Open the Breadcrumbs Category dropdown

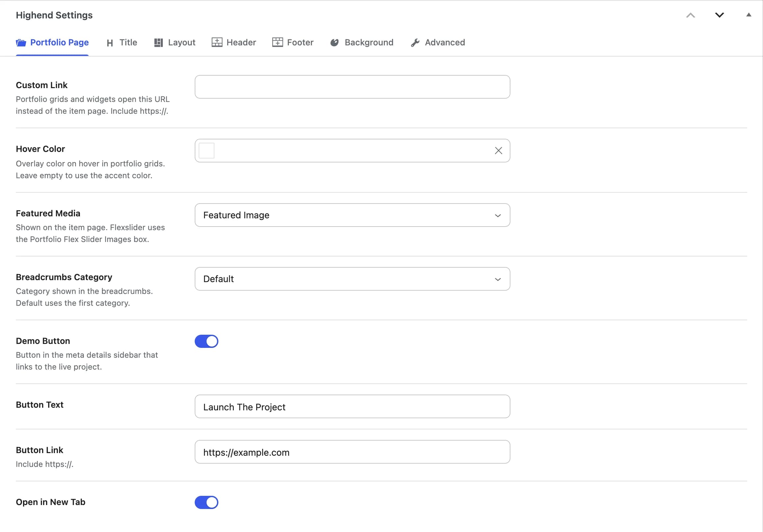coord(352,279)
